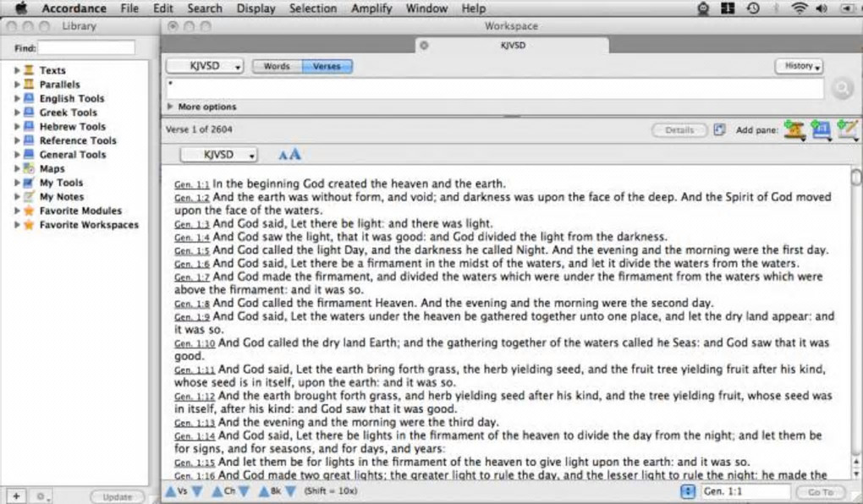Click the search entry field

coord(495,89)
